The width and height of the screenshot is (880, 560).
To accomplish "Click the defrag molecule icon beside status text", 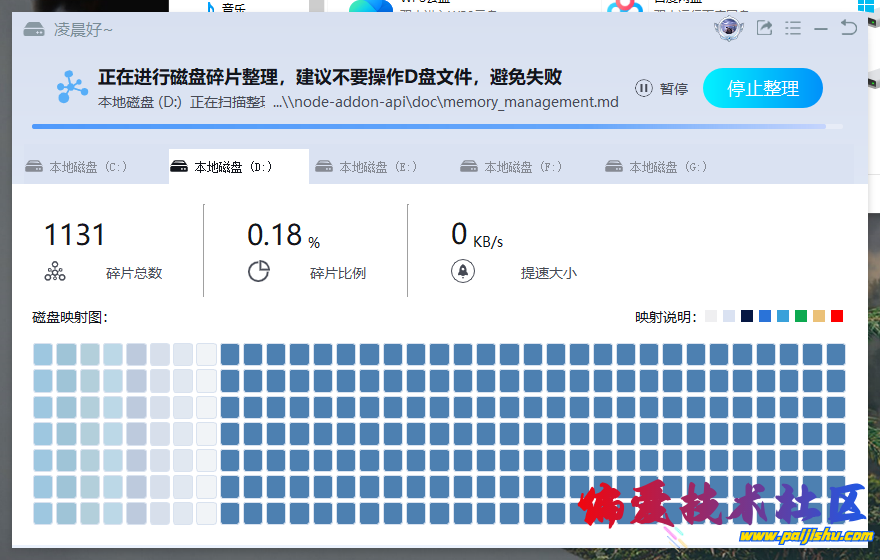I will click(72, 88).
